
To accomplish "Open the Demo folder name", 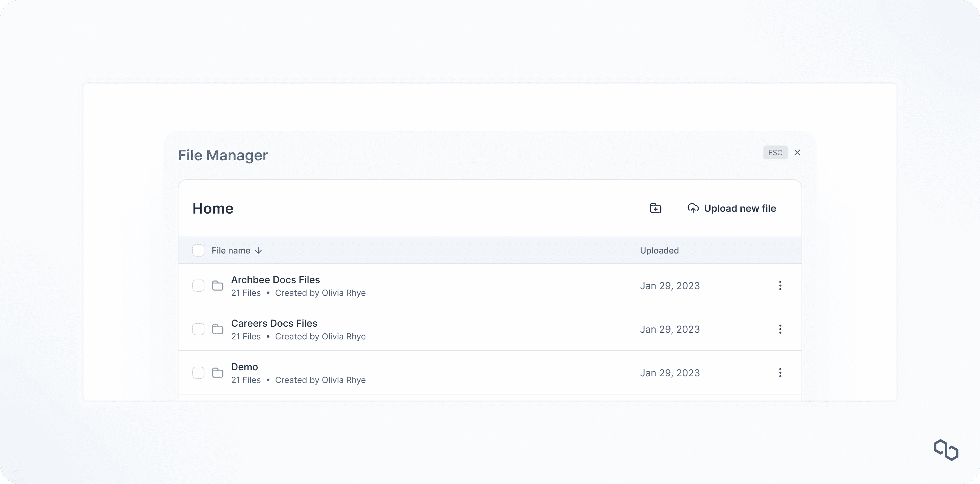I will (244, 367).
